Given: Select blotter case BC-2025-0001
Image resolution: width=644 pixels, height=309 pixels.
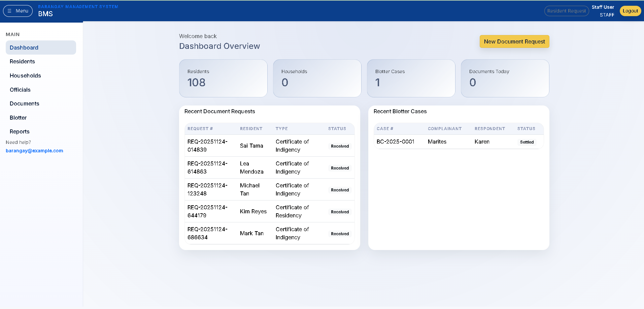Looking at the screenshot, I should (x=395, y=142).
